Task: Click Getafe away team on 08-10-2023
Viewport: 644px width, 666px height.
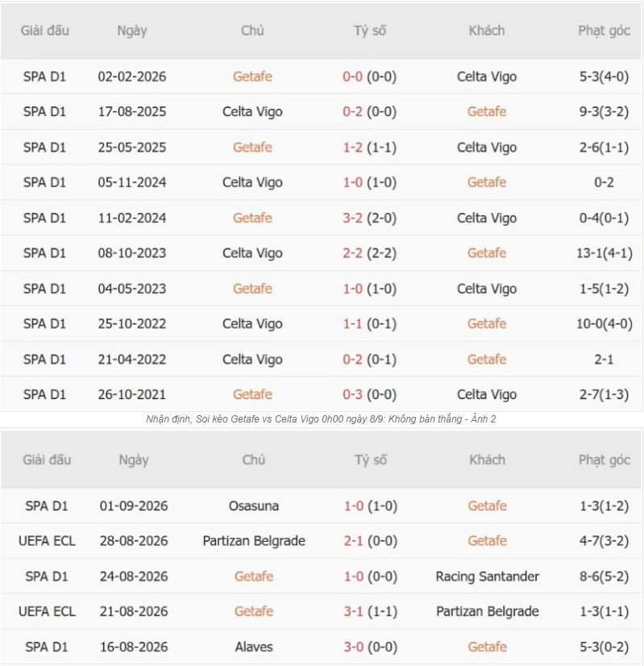Action: tap(487, 253)
